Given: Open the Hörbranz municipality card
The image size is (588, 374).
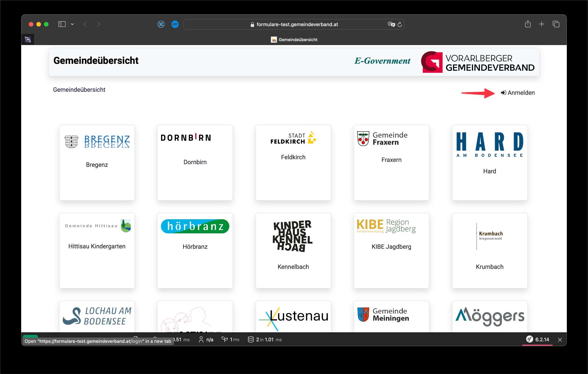Looking at the screenshot, I should (x=195, y=250).
